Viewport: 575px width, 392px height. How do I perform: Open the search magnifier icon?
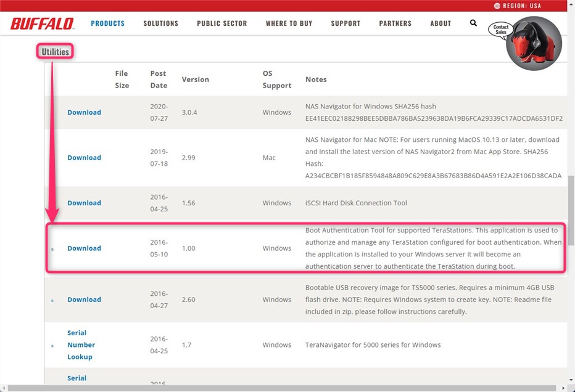[x=473, y=23]
